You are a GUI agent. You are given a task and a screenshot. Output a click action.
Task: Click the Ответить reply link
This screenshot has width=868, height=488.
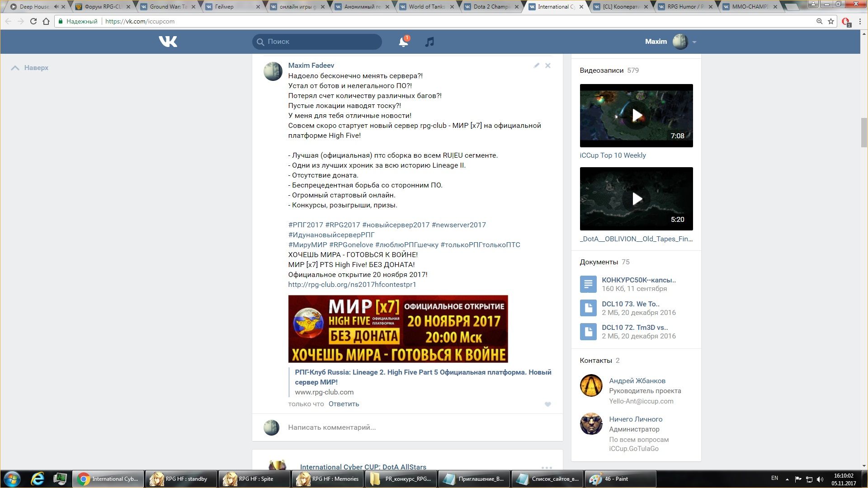coord(344,404)
